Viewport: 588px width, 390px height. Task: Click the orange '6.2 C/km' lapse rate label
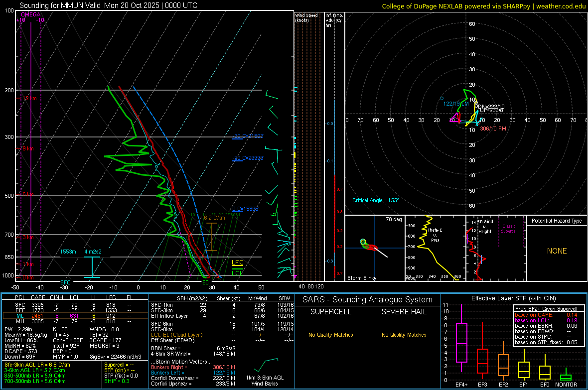pos(214,218)
